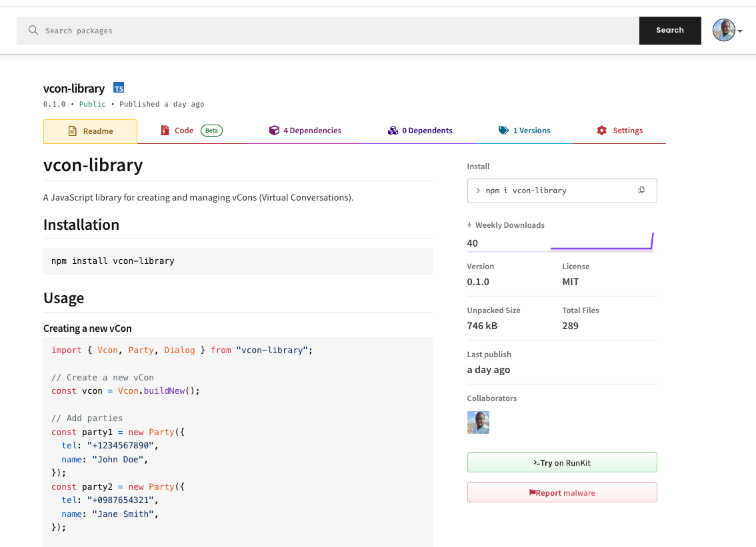Click 'Published a day ago' text
756x547 pixels.
(162, 104)
